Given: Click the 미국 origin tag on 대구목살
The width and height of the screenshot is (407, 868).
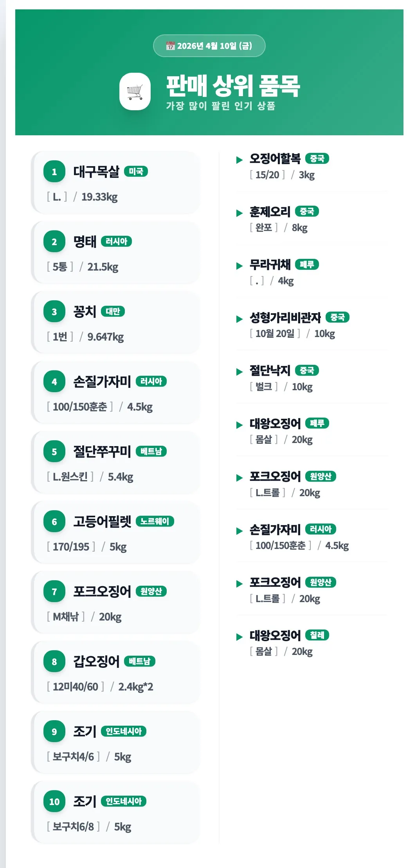Looking at the screenshot, I should [136, 171].
